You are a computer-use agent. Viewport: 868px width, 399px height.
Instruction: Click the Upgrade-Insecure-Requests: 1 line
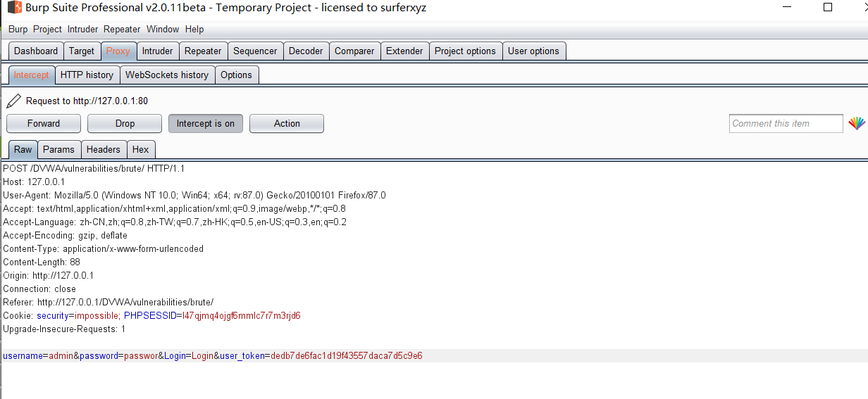click(64, 329)
